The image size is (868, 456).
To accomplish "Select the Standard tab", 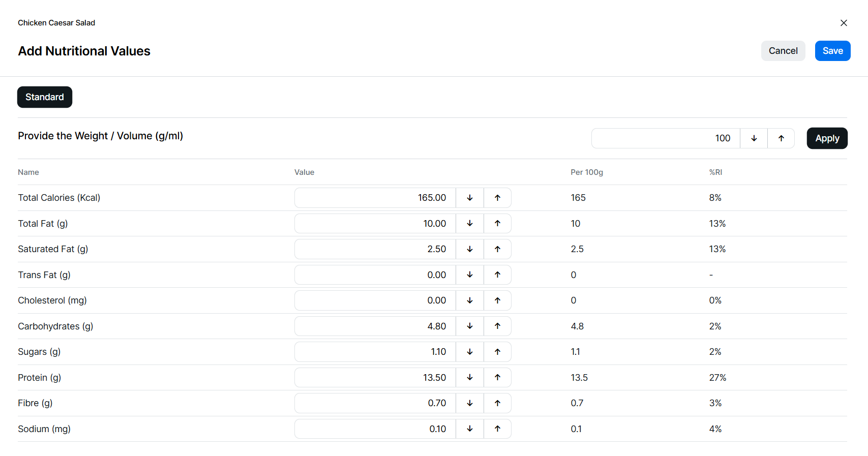I will tap(45, 97).
